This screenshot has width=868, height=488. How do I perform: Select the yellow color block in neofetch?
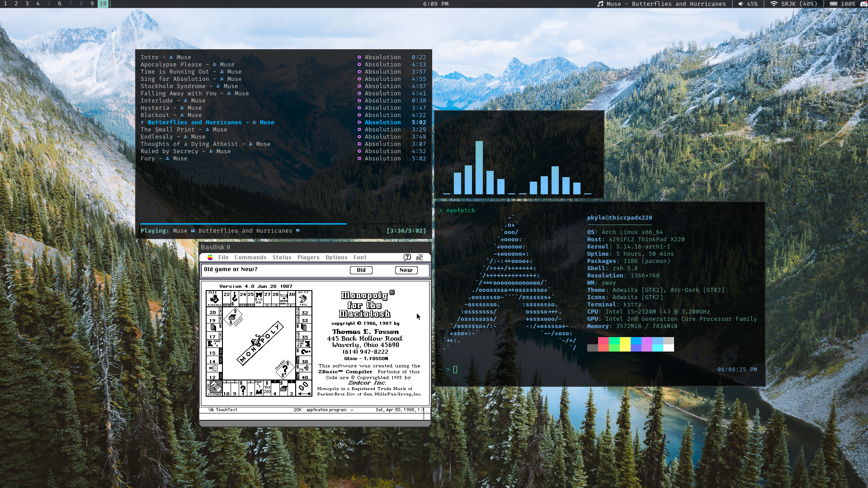[x=625, y=344]
